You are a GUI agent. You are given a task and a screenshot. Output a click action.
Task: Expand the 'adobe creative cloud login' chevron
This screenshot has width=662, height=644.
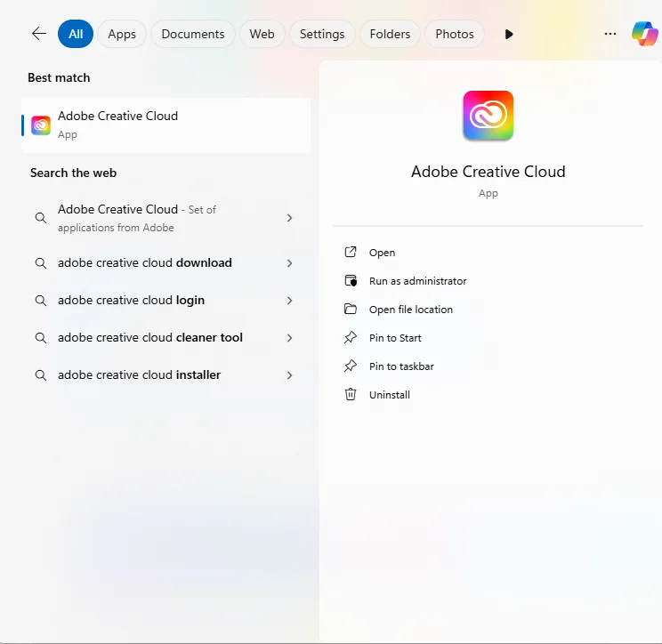tap(289, 301)
